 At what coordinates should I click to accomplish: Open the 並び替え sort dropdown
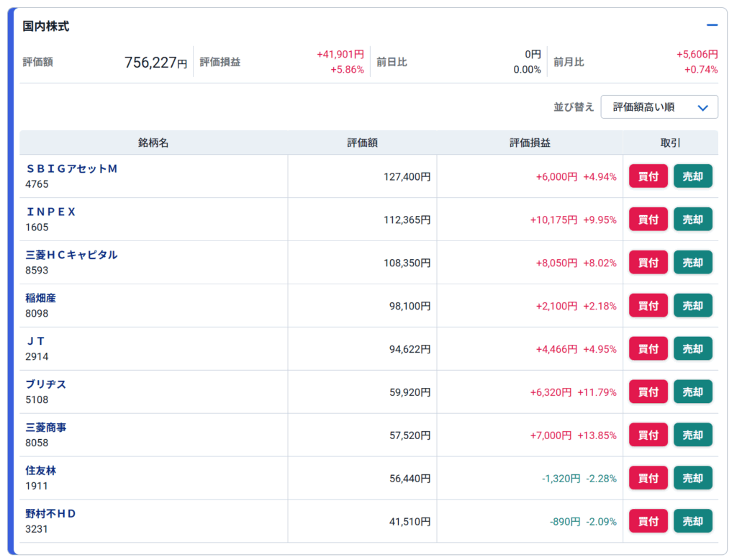(x=659, y=107)
